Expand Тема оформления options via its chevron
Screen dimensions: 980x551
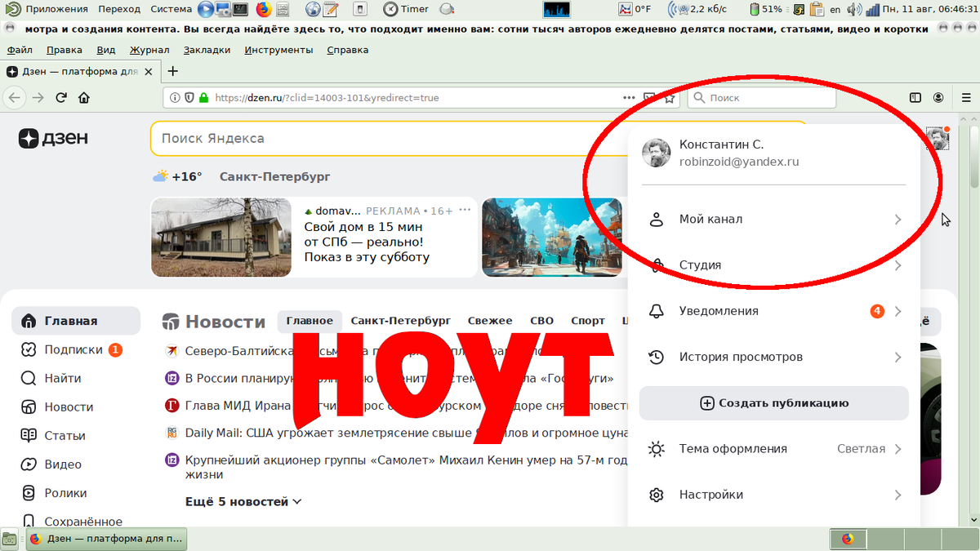pyautogui.click(x=897, y=449)
